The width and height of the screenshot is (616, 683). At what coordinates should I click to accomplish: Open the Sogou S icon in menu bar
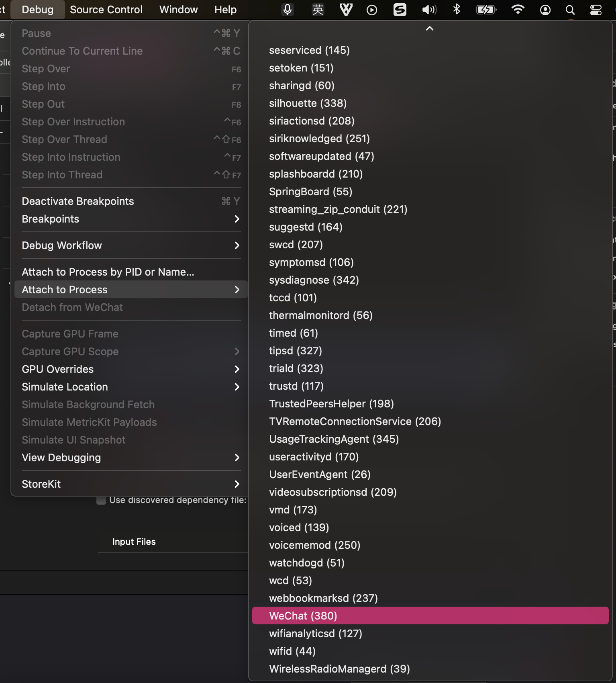coord(400,10)
